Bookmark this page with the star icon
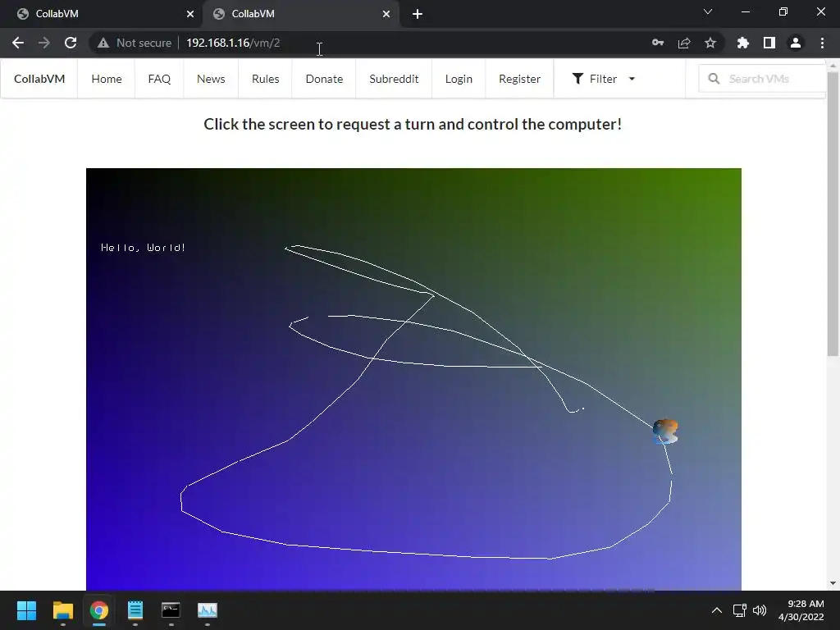 click(710, 43)
